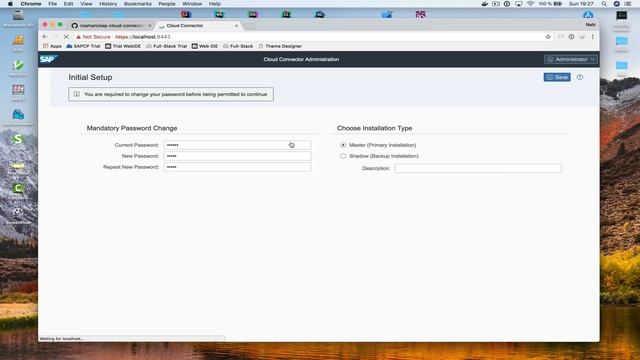
Task: Click the SAP logo in the header
Action: (x=48, y=59)
